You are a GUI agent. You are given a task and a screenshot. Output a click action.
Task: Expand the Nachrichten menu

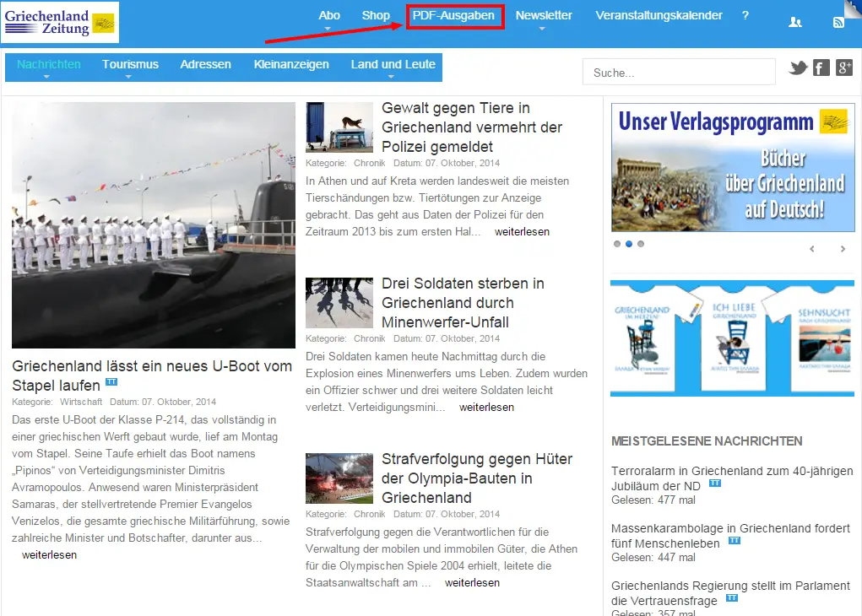(x=48, y=67)
